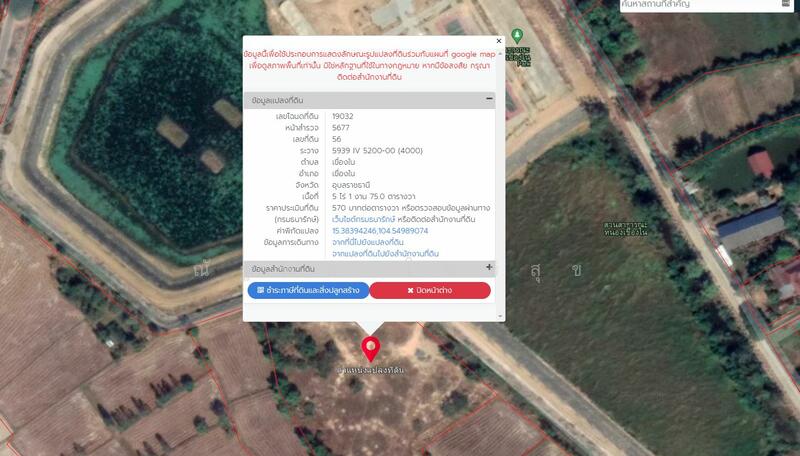The height and width of the screenshot is (456, 800).
Task: Click the popup scroll-down arrow
Action: click(x=498, y=315)
